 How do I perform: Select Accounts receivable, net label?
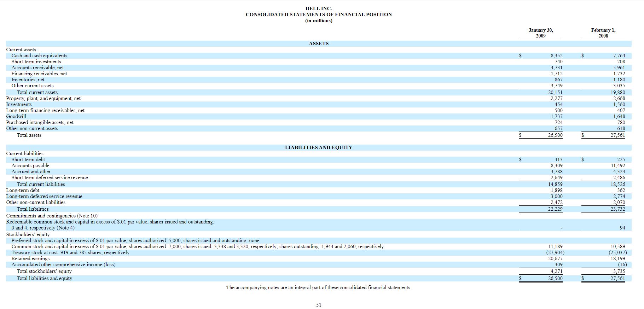click(x=37, y=68)
